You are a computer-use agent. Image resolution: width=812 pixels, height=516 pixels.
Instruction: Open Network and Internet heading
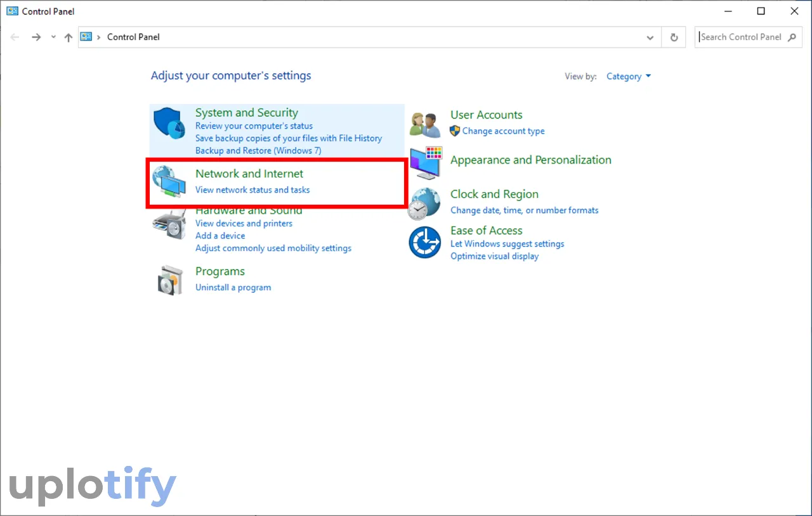click(x=249, y=174)
